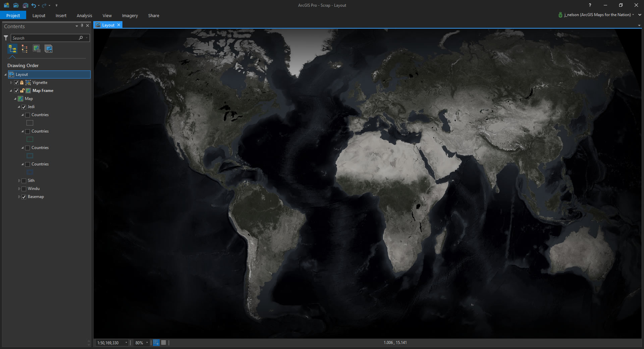
Task: Toggle the grid snapping icon in status bar
Action: point(164,343)
